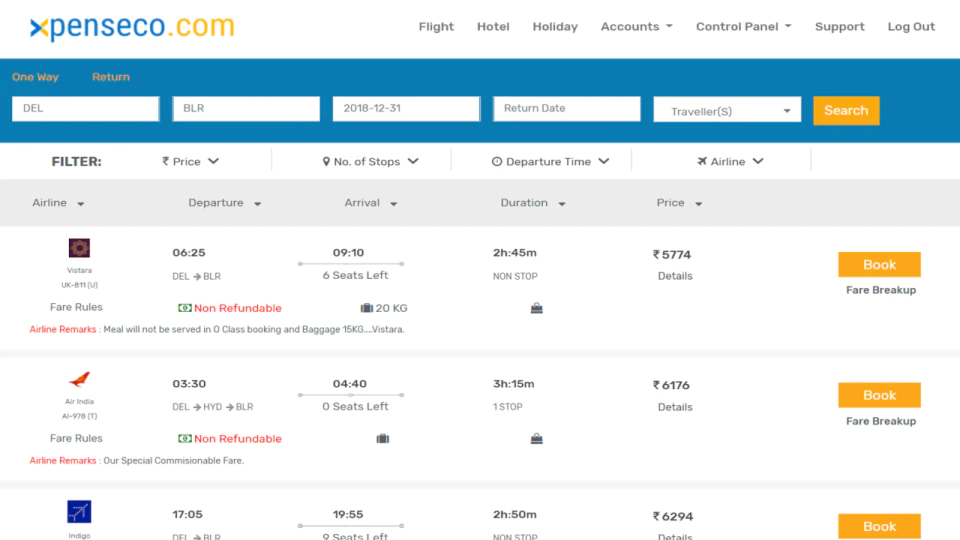960x540 pixels.
Task: Open the Price filter dropdown
Action: pos(190,162)
